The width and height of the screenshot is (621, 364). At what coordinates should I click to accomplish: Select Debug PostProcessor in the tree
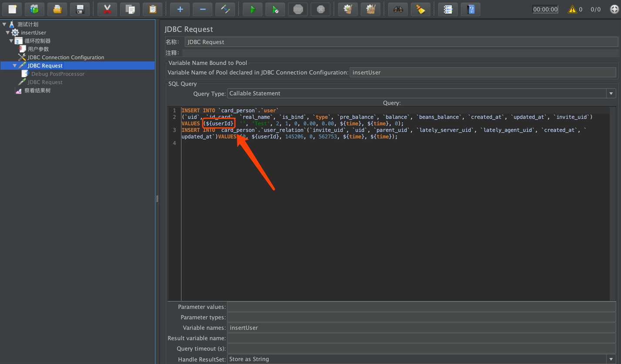[58, 74]
